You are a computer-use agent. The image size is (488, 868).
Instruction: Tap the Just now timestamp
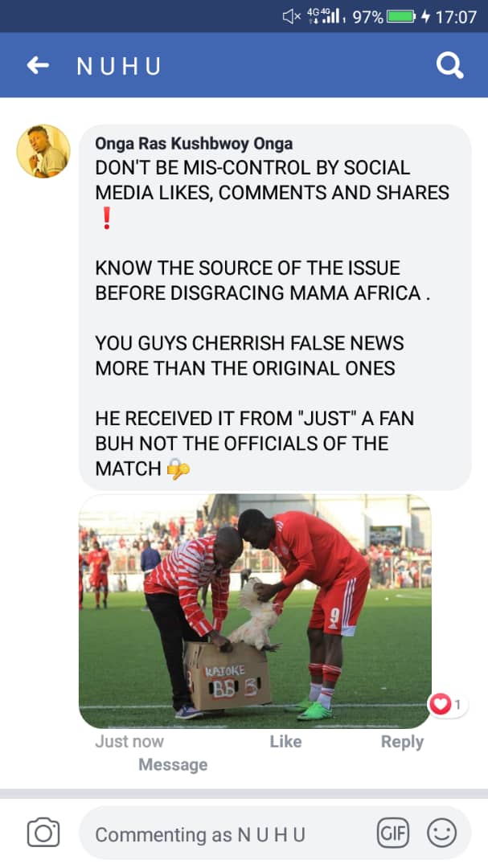click(129, 741)
